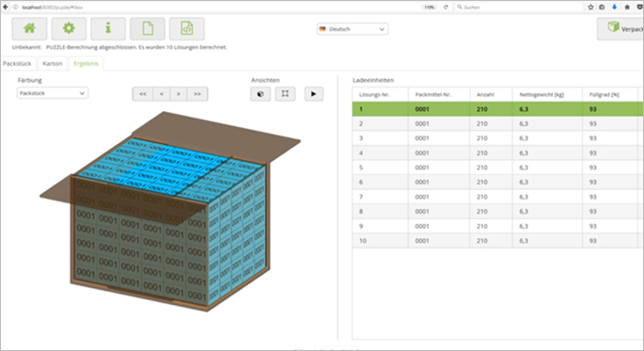Click browser back arrow

(6, 7)
